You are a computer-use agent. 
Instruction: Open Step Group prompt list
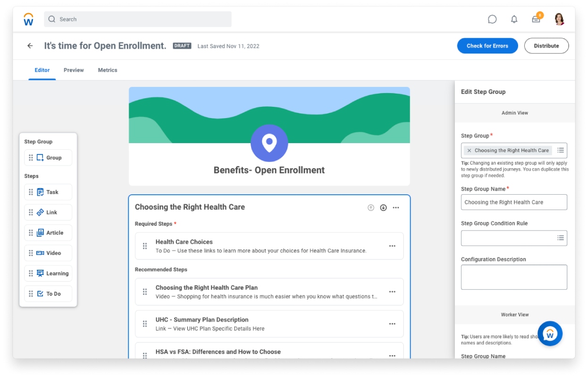pos(561,150)
